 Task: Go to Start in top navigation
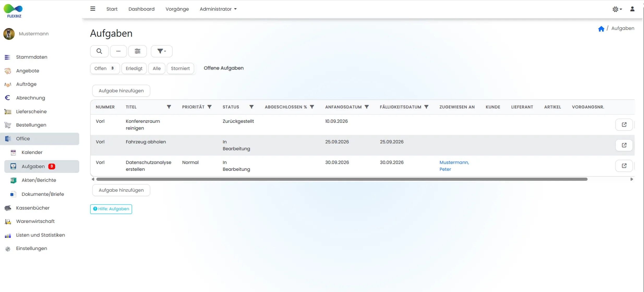coord(112,9)
